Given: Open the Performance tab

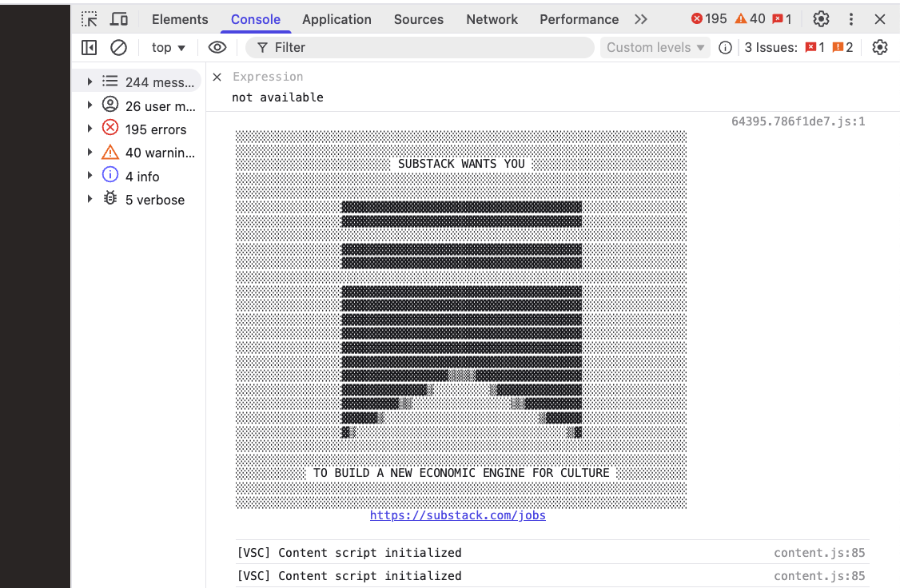Looking at the screenshot, I should (579, 19).
